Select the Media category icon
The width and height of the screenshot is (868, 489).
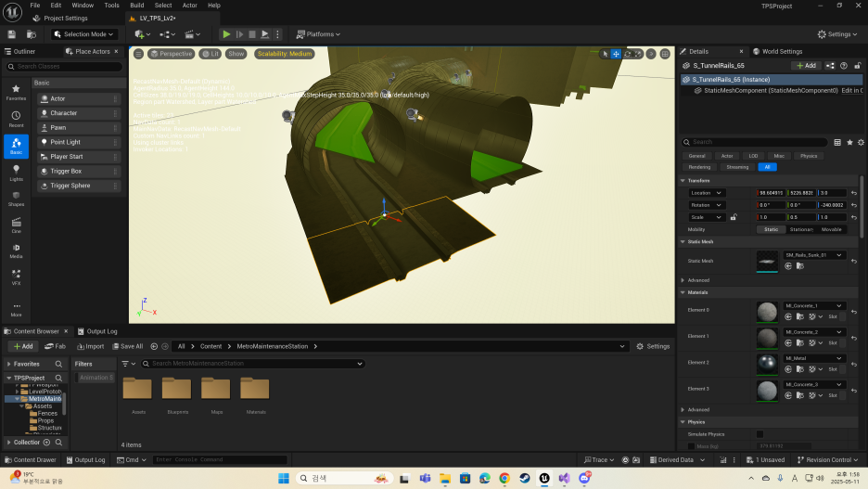coord(16,251)
